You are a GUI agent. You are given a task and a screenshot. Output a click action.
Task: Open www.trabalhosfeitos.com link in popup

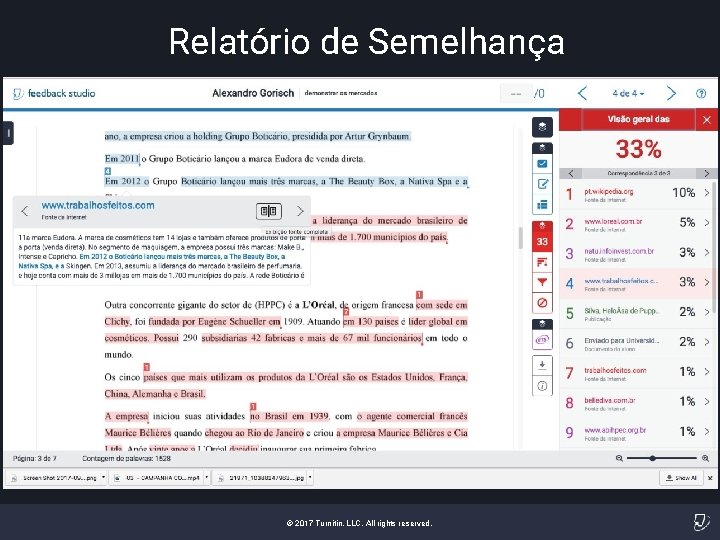[98, 206]
